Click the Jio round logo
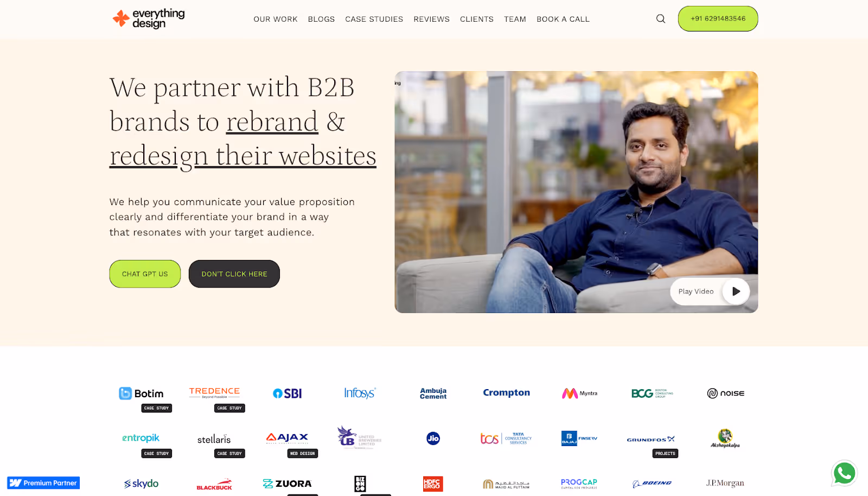Screen dimensions: 868x496 (x=433, y=438)
